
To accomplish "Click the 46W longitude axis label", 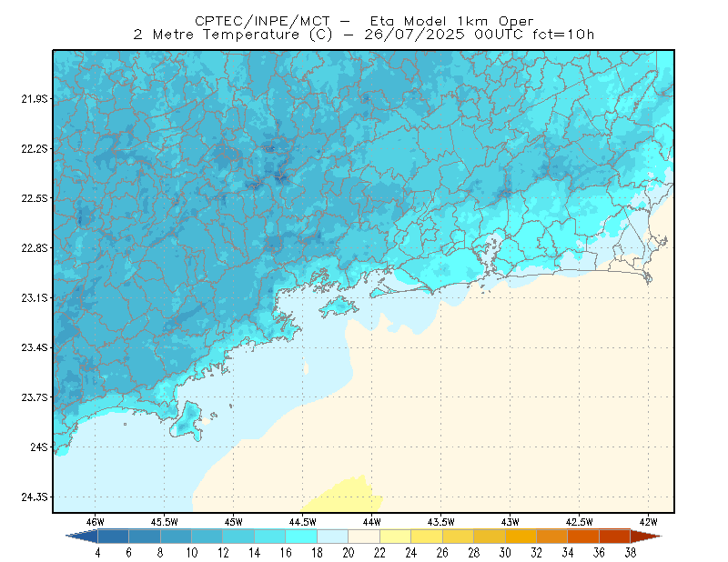I will 96,522.
